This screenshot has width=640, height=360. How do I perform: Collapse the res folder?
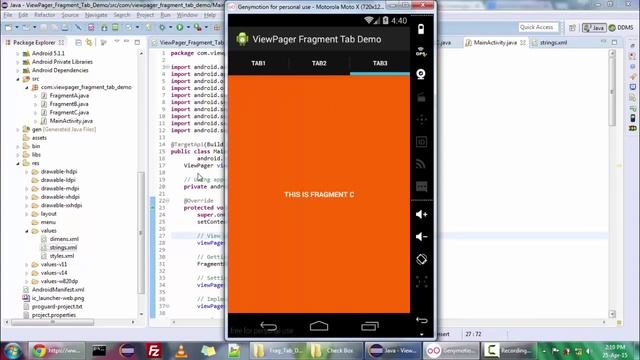pos(18,163)
